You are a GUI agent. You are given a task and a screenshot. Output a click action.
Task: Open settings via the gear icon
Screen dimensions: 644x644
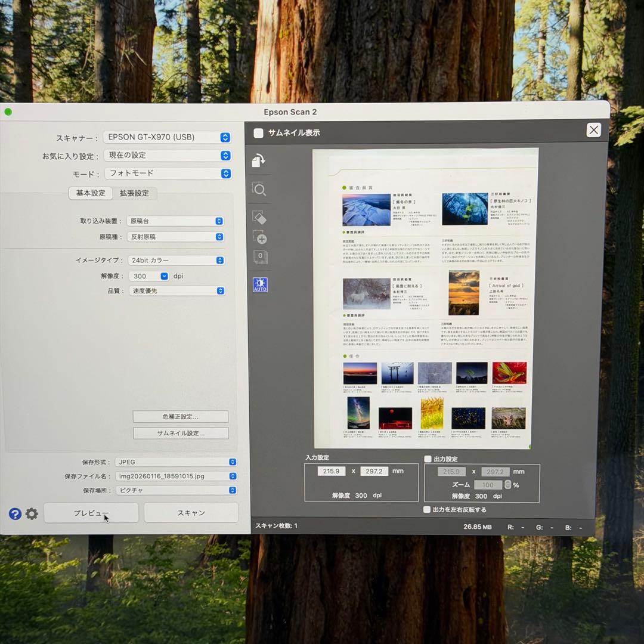pos(32,513)
